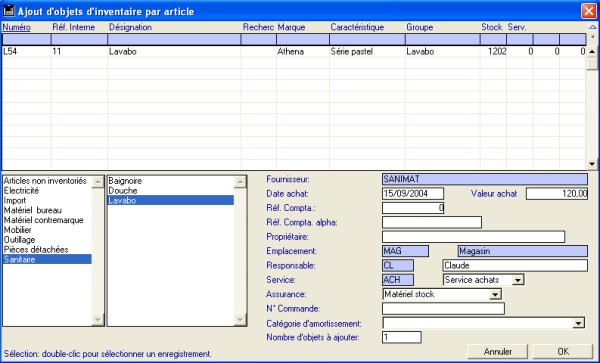Click the Réf. Compta. numeric field
Screen dimensions: 600x363
[413, 208]
